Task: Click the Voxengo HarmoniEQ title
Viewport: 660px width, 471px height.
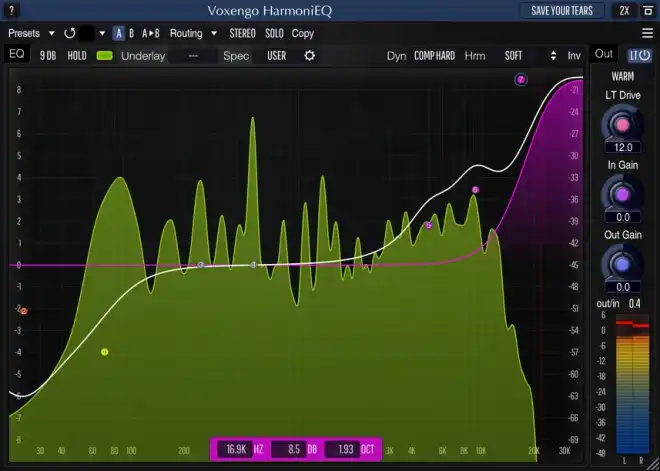Action: click(269, 11)
